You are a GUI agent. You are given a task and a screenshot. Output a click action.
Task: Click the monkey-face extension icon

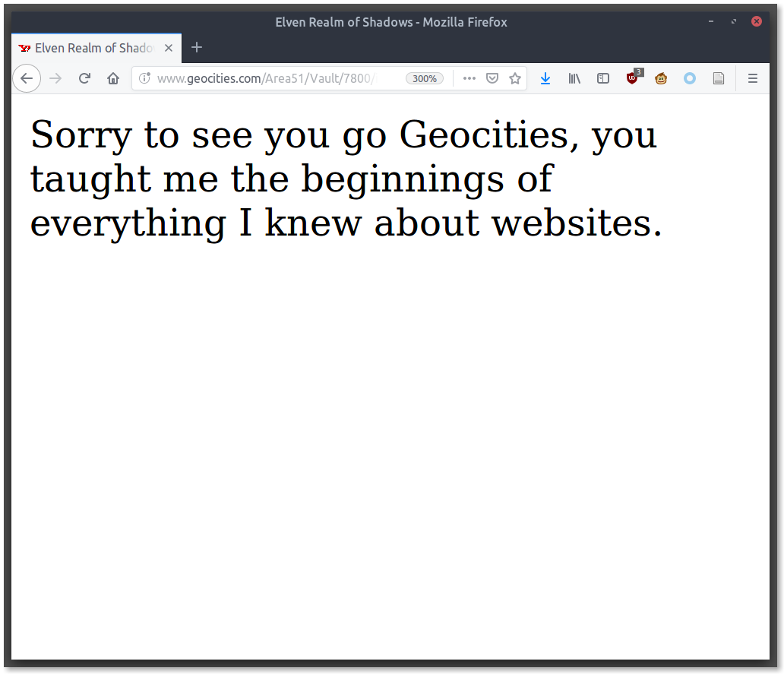point(661,78)
